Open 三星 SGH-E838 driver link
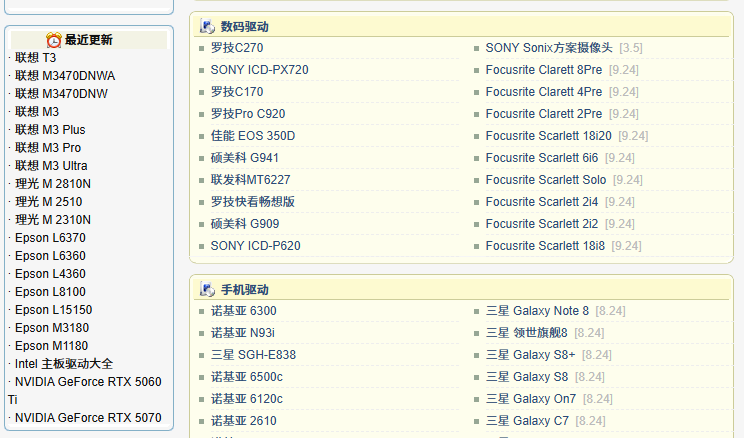This screenshot has height=438, width=744. (x=253, y=355)
